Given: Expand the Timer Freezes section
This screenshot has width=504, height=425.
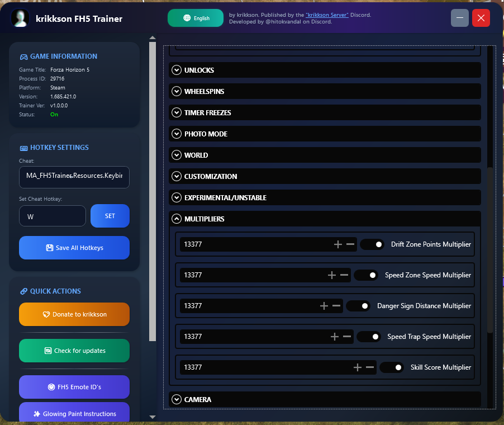Looking at the screenshot, I should [325, 112].
